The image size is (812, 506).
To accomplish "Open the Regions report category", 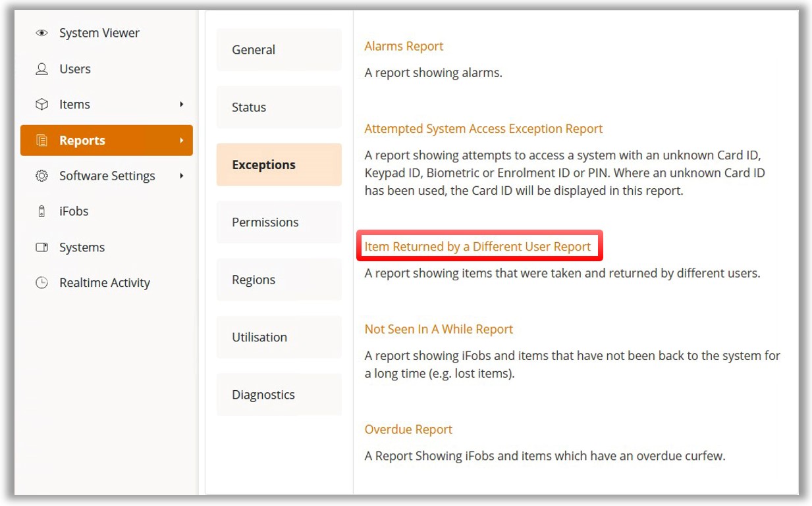I will click(279, 280).
